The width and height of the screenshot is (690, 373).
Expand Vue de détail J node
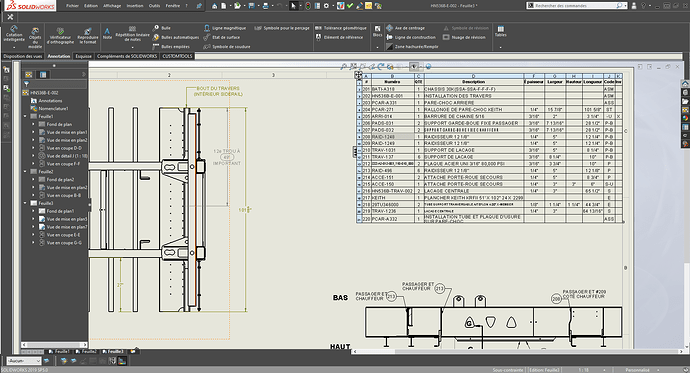[x=33, y=156]
